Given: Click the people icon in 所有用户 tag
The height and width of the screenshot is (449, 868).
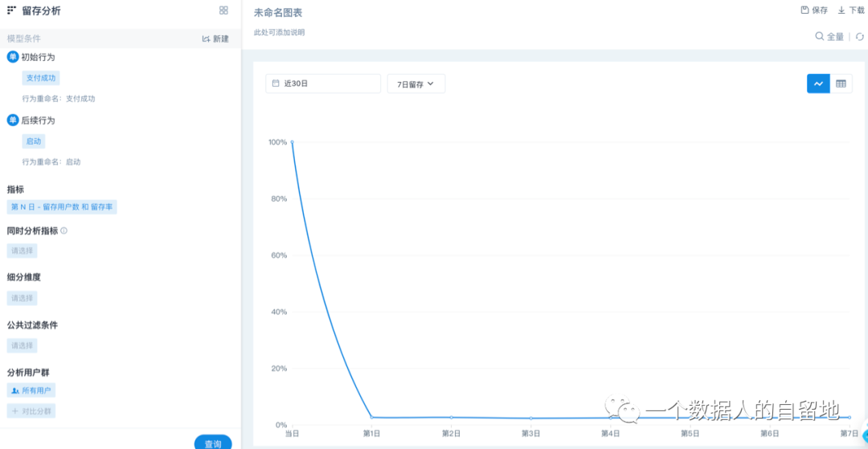Looking at the screenshot, I should 15,390.
